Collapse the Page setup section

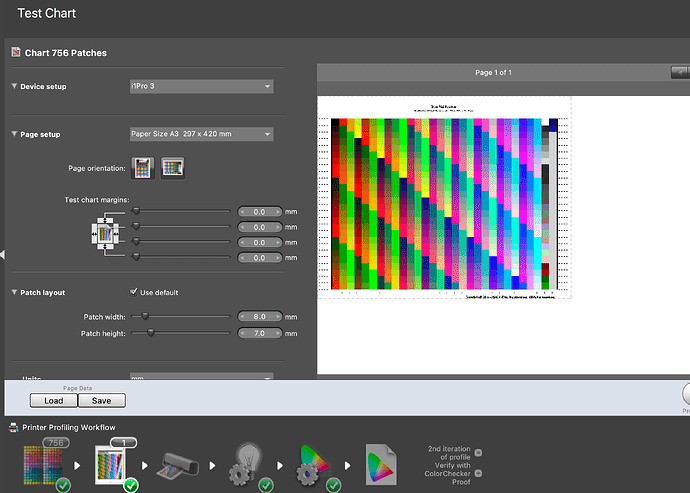pyautogui.click(x=15, y=134)
